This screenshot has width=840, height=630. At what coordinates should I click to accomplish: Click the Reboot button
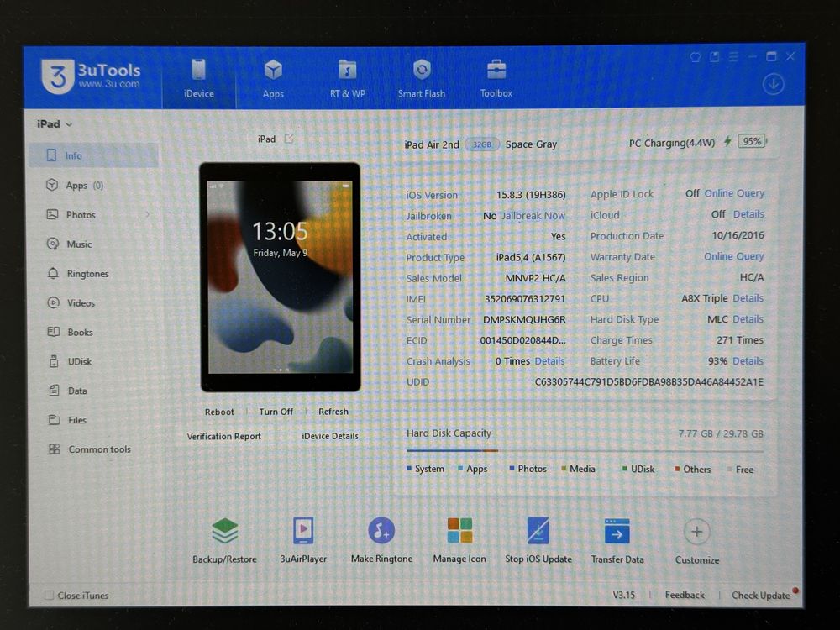219,412
